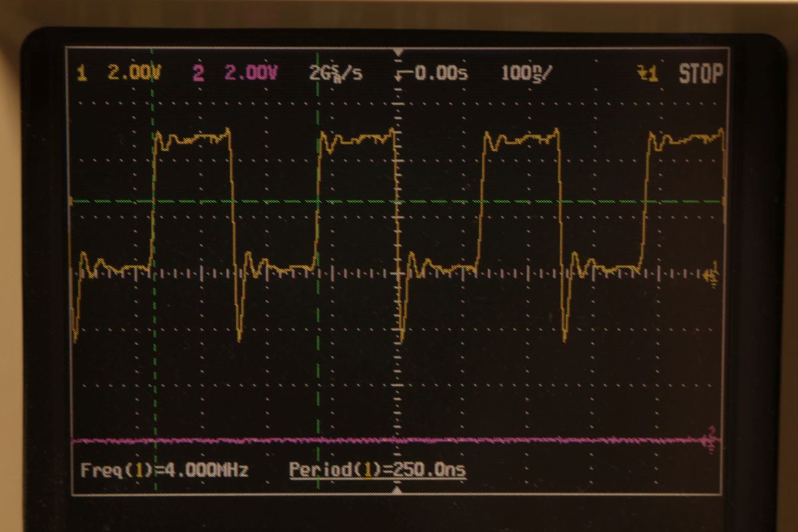Click the Freq(1)=4.000MHz measurement
Screen dimensions: 798x532
click(x=164, y=470)
